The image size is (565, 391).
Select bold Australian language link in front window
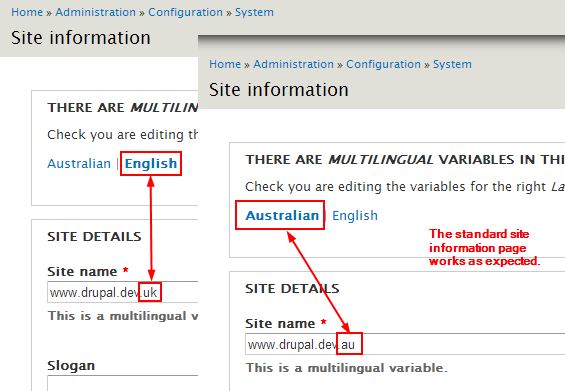pos(282,216)
